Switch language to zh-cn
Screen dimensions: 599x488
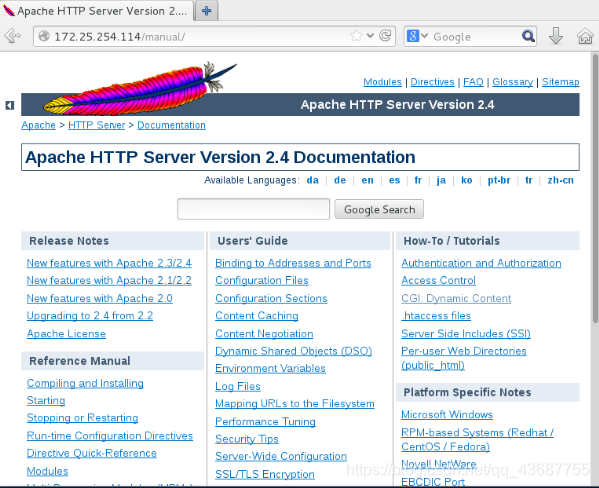(x=560, y=180)
